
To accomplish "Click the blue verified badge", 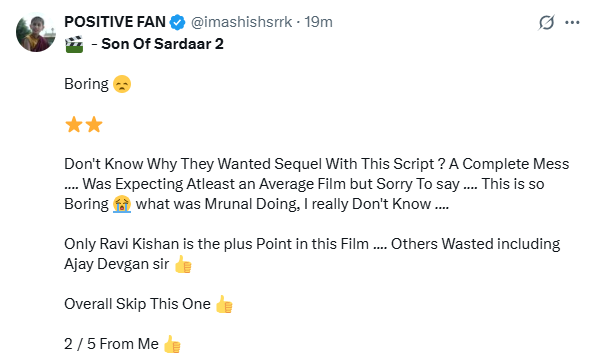I will pos(177,22).
